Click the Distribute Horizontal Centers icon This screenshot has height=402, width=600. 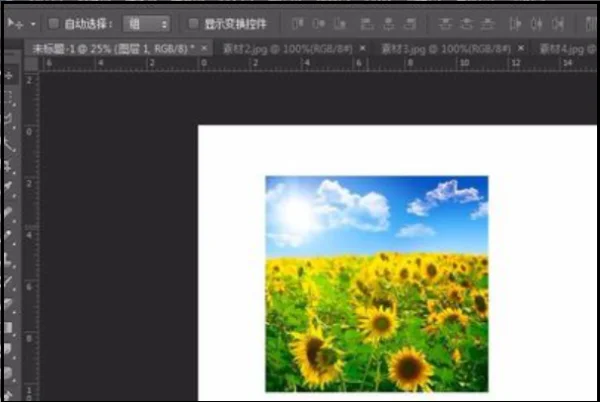536,24
